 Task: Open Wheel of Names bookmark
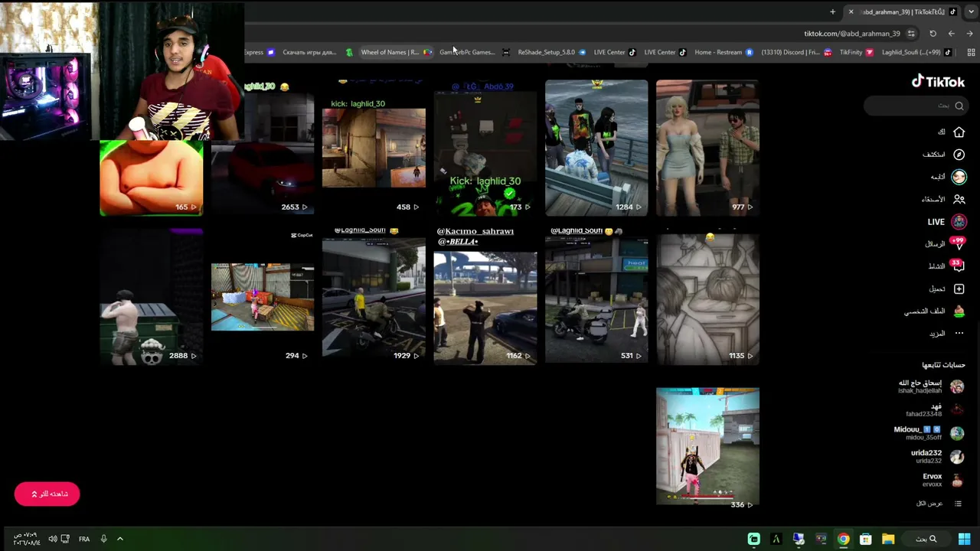[x=396, y=52]
